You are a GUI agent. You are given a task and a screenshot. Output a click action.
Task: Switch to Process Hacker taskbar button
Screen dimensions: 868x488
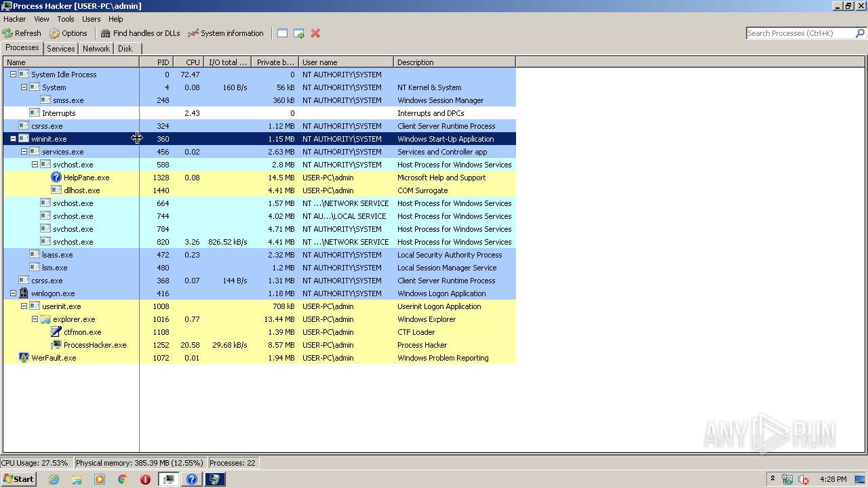169,479
